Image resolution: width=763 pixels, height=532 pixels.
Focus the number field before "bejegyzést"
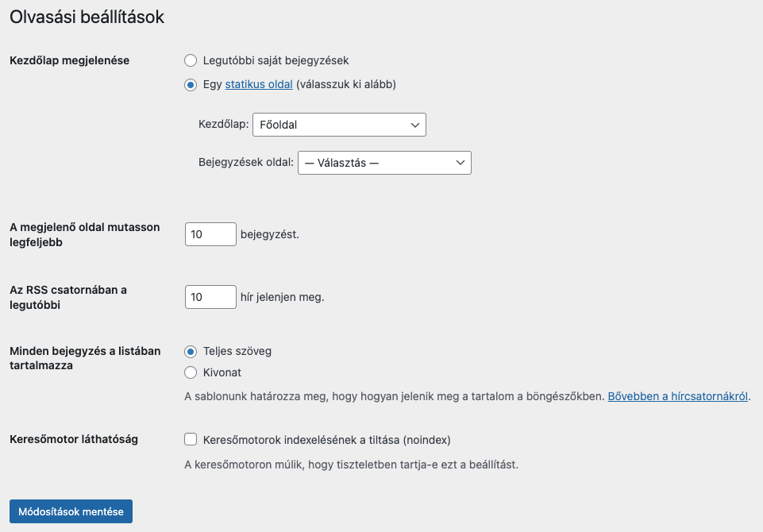click(210, 234)
